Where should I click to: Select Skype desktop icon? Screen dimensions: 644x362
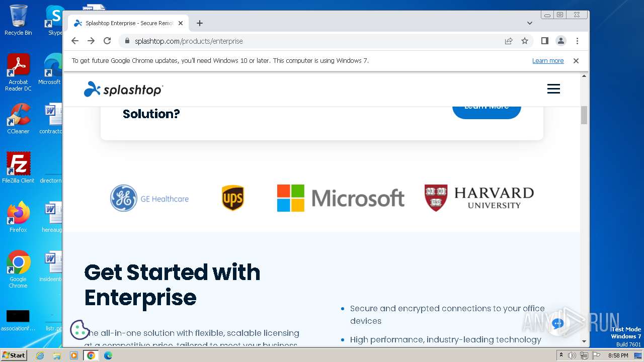(x=54, y=20)
